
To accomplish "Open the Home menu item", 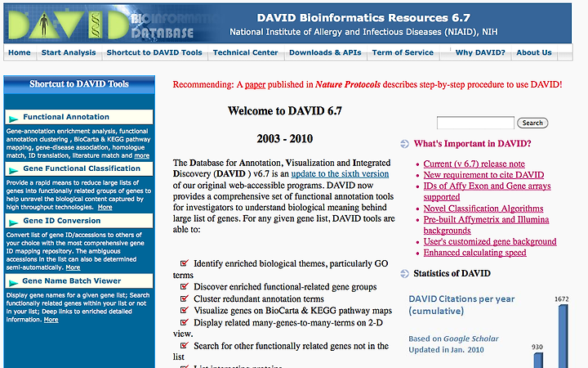I will [20, 52].
